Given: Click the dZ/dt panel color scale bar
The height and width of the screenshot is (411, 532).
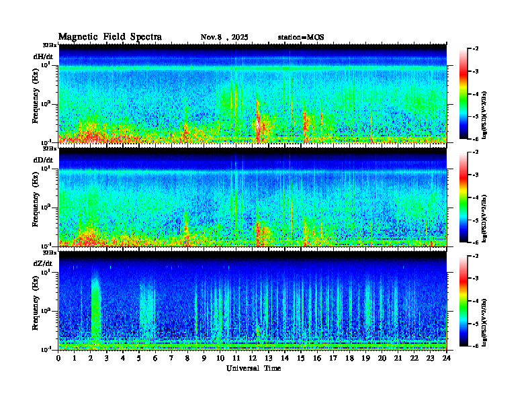Looking at the screenshot, I should (463, 301).
